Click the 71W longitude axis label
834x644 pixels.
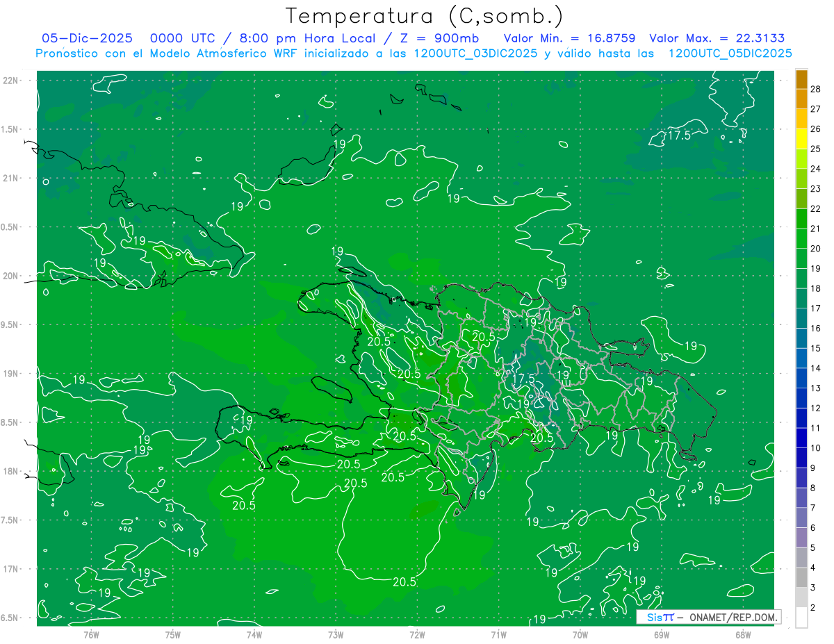(498, 634)
